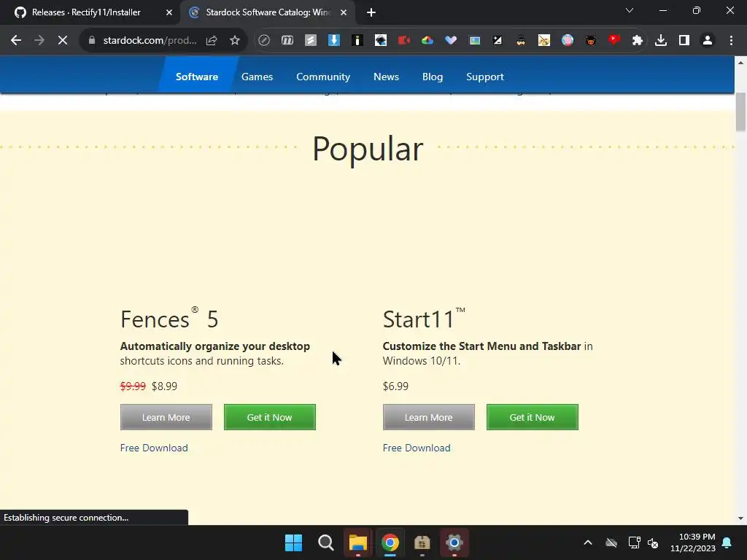Click the stardock.com address bar

(150, 41)
